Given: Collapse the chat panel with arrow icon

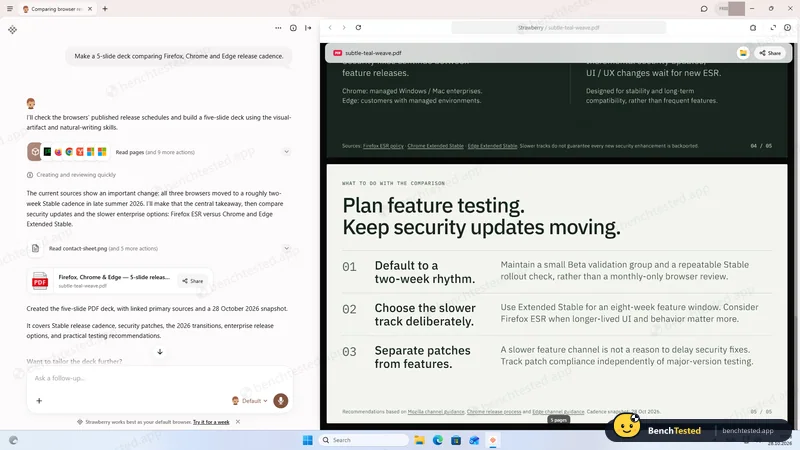Looking at the screenshot, I should 308,28.
